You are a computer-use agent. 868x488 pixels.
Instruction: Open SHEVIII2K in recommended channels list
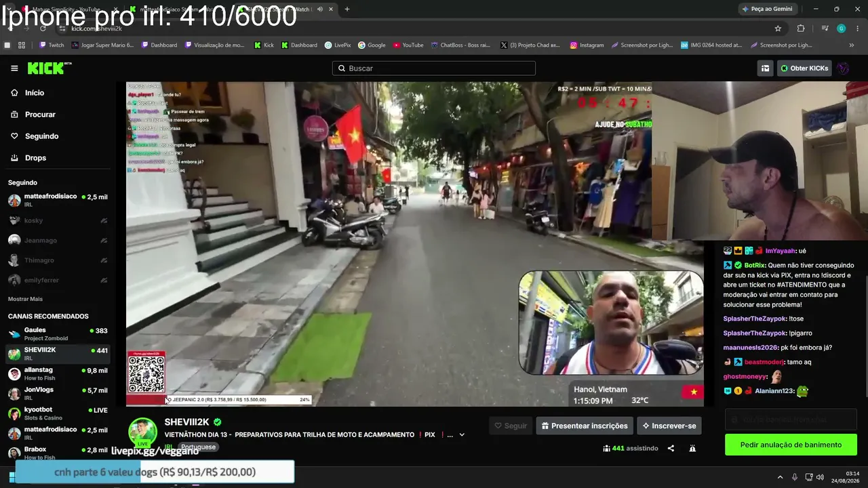coord(58,354)
